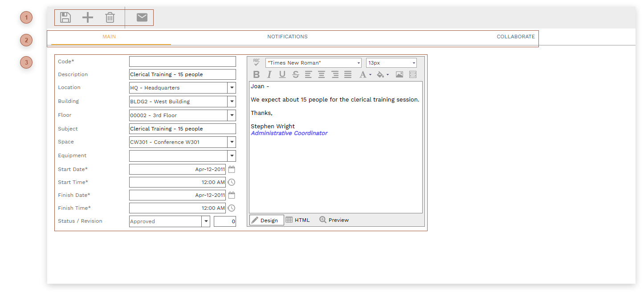Add a new record with the plus icon

pyautogui.click(x=88, y=18)
